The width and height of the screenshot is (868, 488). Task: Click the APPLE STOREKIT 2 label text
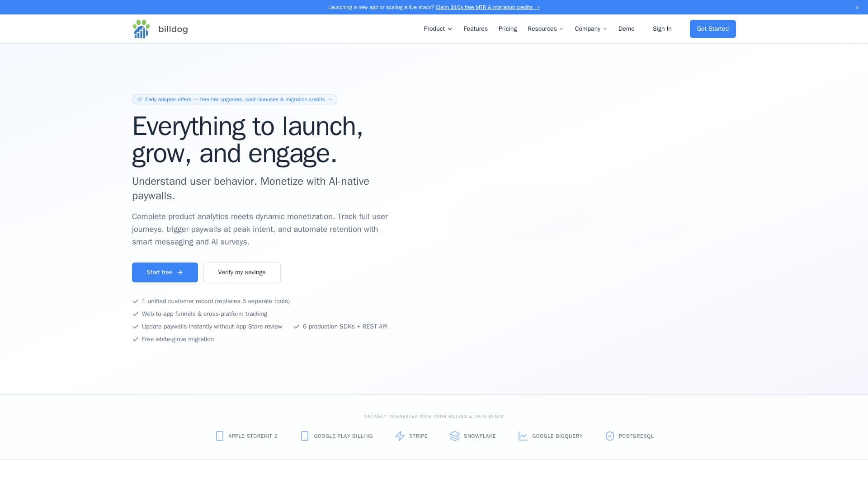click(x=253, y=436)
